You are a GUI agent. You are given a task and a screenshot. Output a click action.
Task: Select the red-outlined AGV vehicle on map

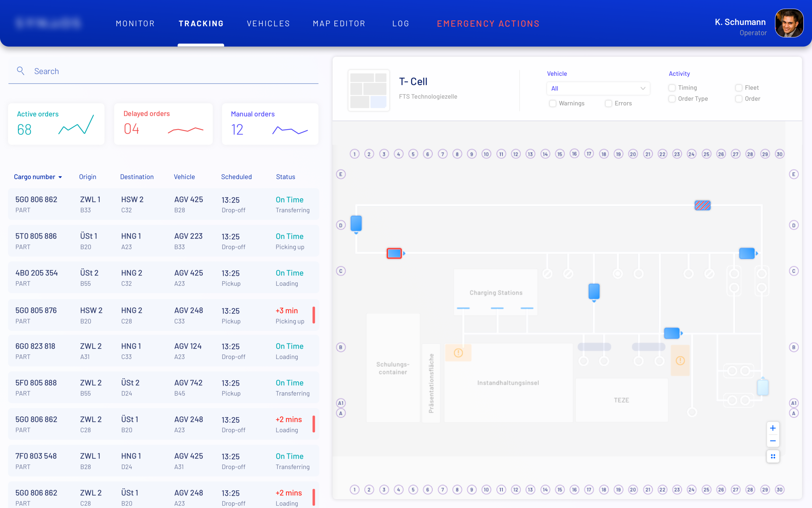click(394, 253)
